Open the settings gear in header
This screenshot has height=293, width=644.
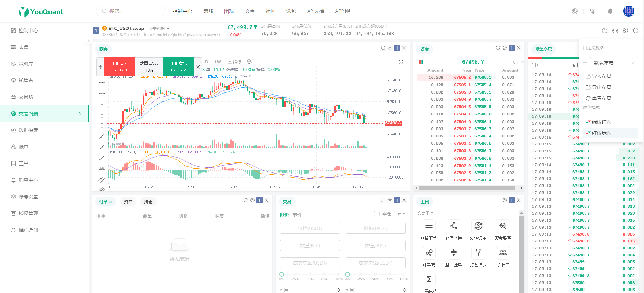pos(625,30)
